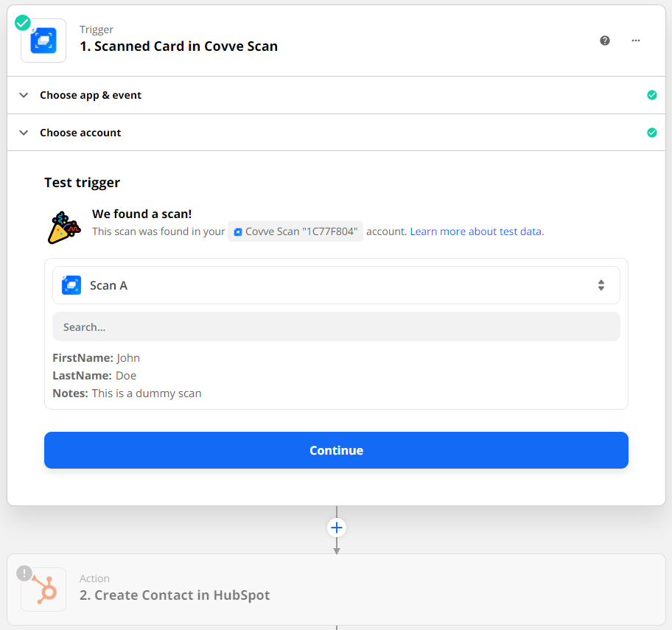
Task: Click the plus icon to add a step
Action: click(x=337, y=528)
